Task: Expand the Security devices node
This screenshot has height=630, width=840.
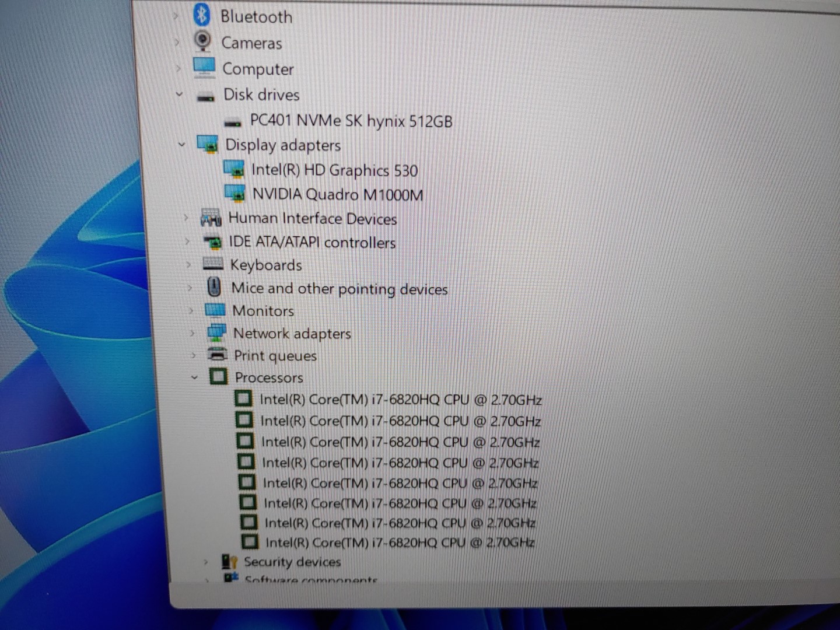Action: click(x=205, y=562)
